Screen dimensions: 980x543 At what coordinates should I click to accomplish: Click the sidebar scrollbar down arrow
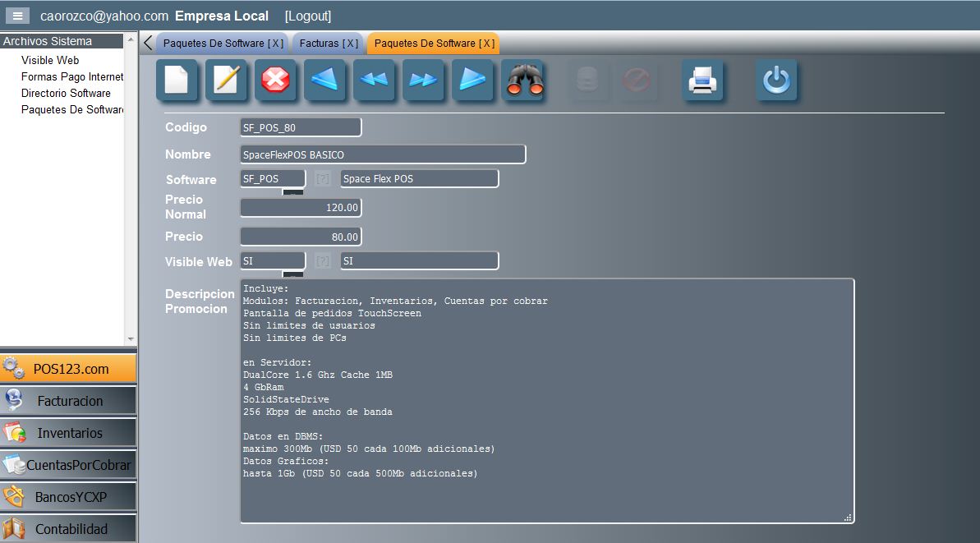[131, 338]
